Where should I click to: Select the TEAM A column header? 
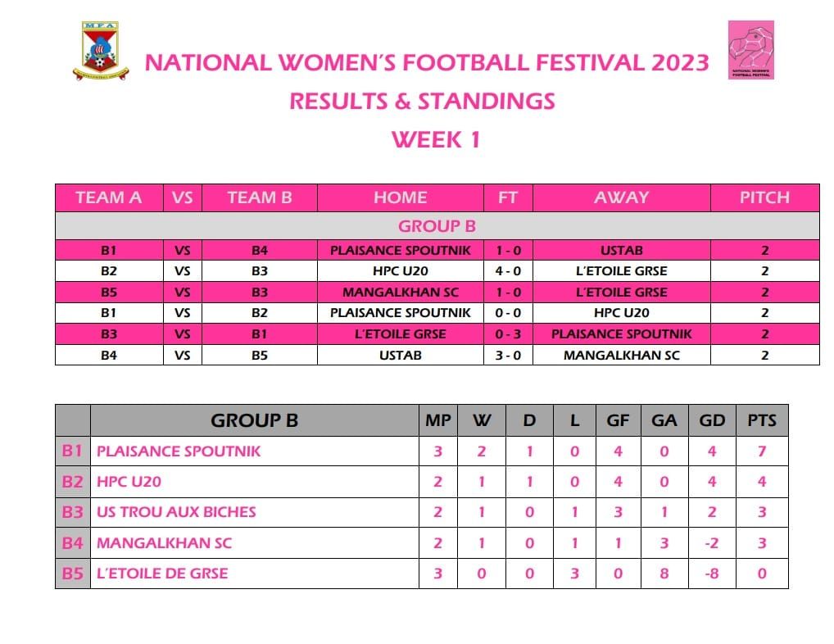[x=109, y=197]
